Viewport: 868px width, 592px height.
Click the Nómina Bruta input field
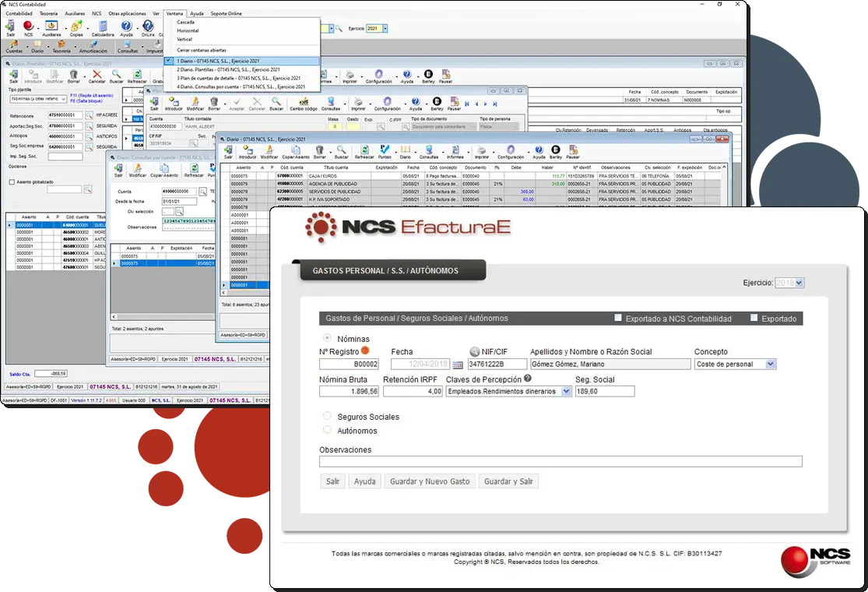click(350, 391)
